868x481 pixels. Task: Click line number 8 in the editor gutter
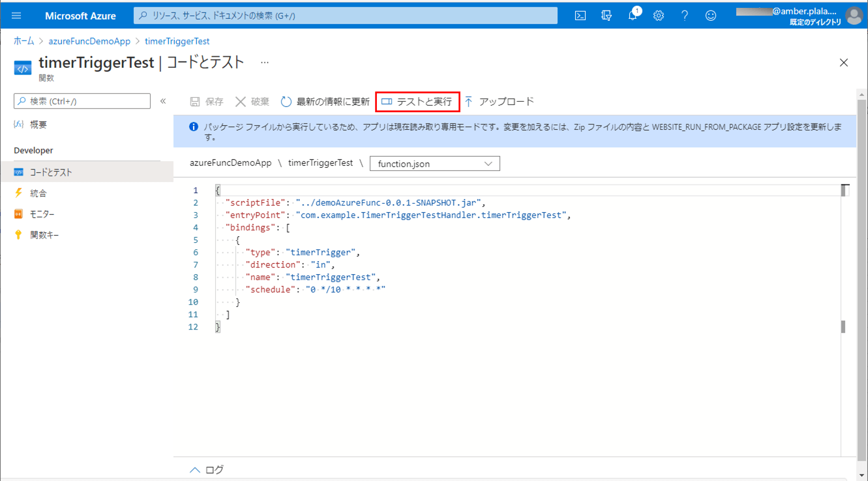[x=195, y=277]
